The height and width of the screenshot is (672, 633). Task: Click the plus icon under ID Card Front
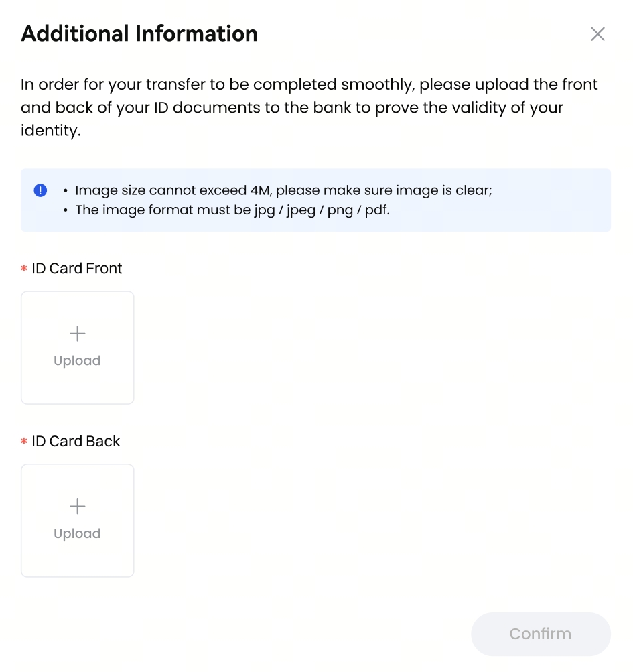(78, 334)
